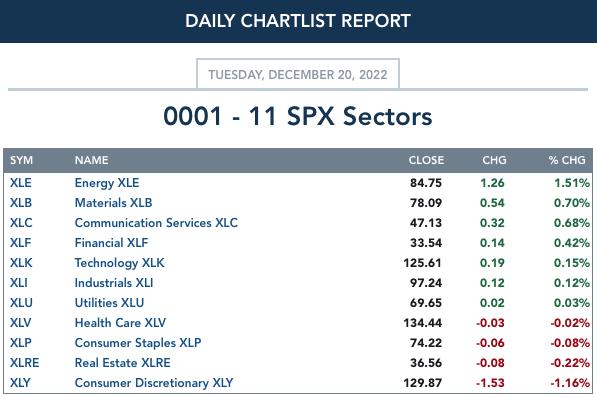The image size is (597, 398).
Task: Open the XLF ticker symbol
Action: 20,243
